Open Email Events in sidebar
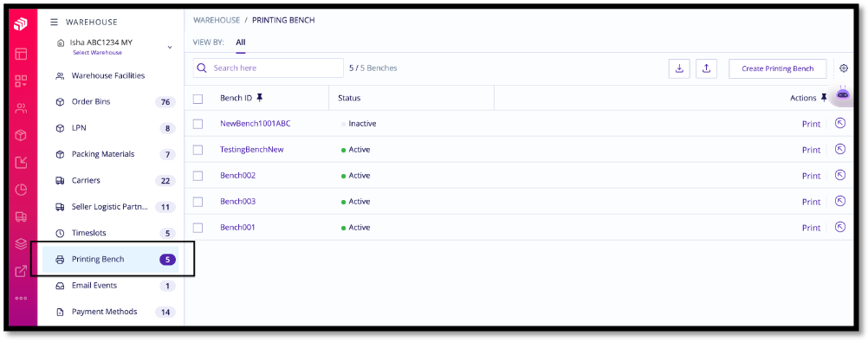Image resolution: width=868 pixels, height=342 pixels. [111, 286]
